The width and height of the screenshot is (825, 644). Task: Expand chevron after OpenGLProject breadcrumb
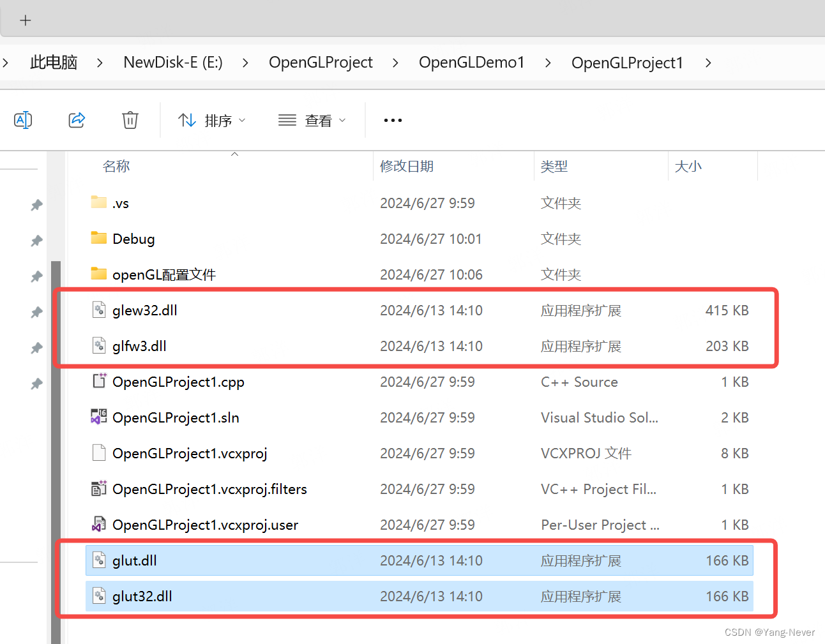pyautogui.click(x=395, y=63)
